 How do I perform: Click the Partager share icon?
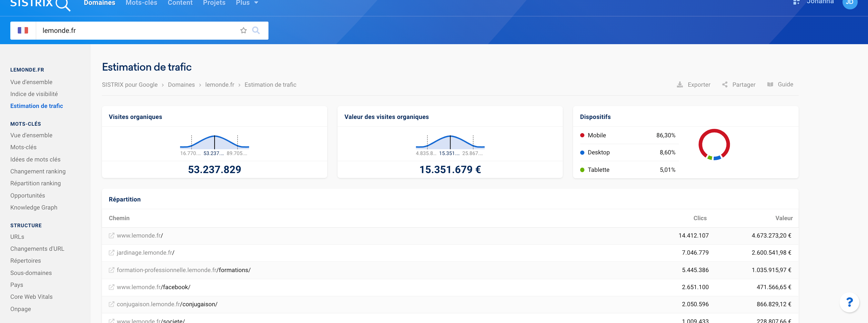(725, 85)
